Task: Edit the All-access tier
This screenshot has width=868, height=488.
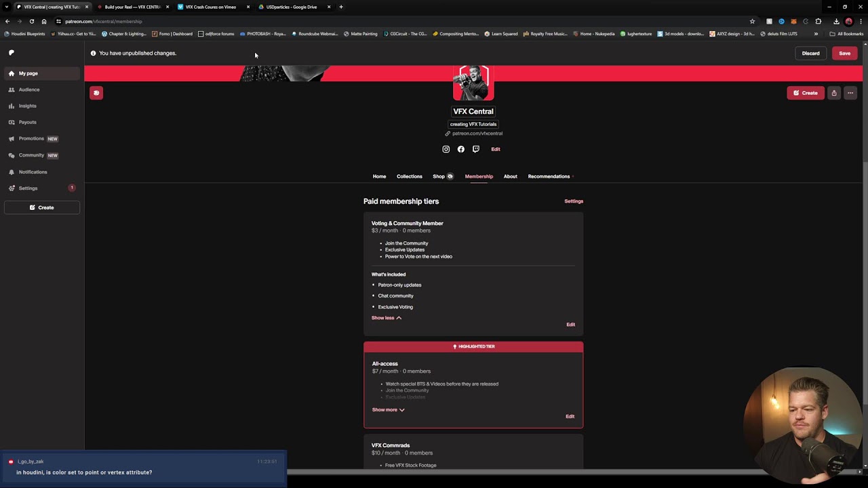Action: [570, 416]
